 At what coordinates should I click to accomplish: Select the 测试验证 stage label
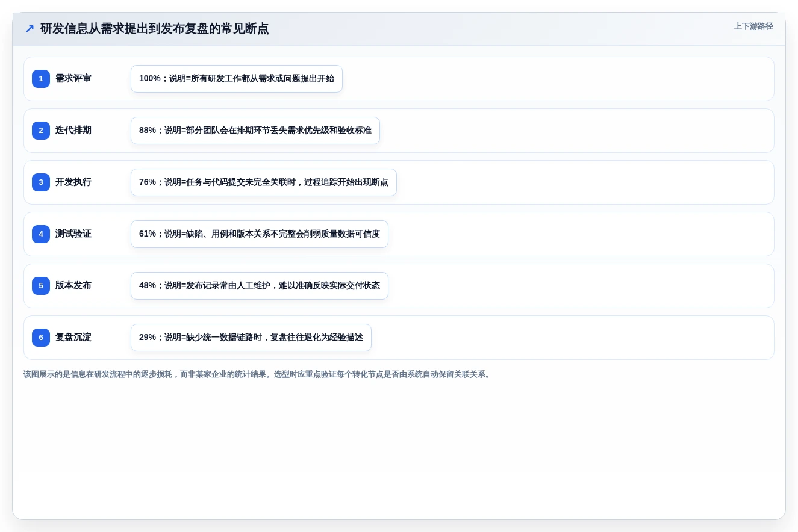(73, 234)
